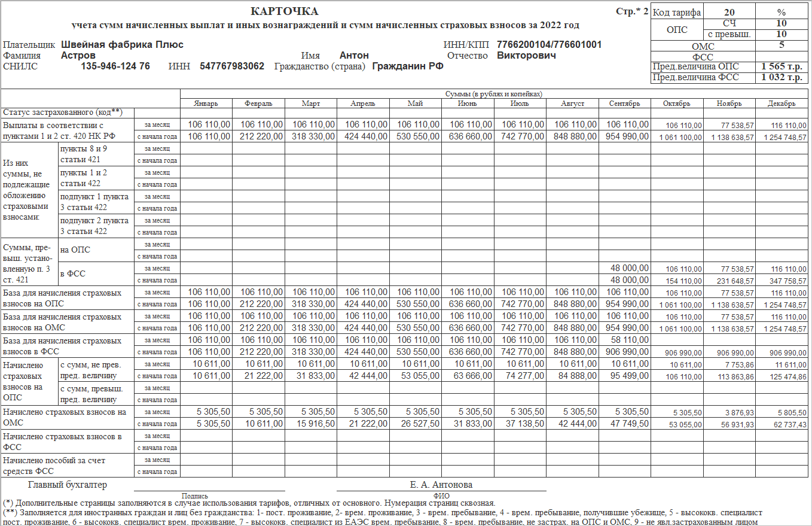Select Пред.величина ОПС label

[x=695, y=66]
